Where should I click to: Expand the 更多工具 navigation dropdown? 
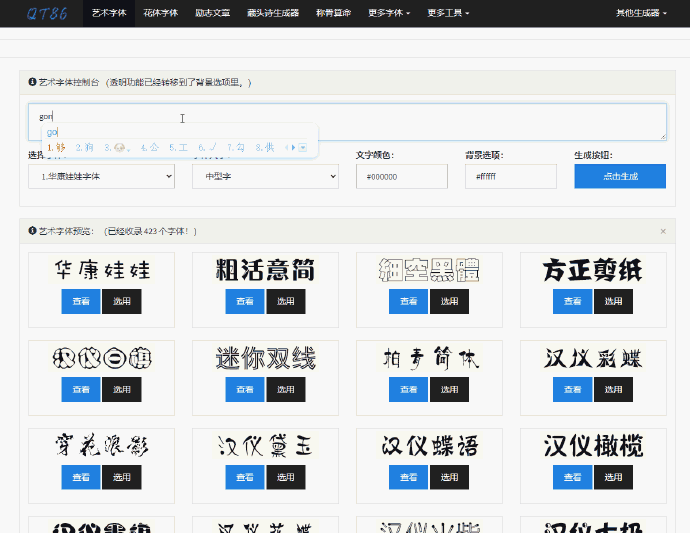click(448, 14)
